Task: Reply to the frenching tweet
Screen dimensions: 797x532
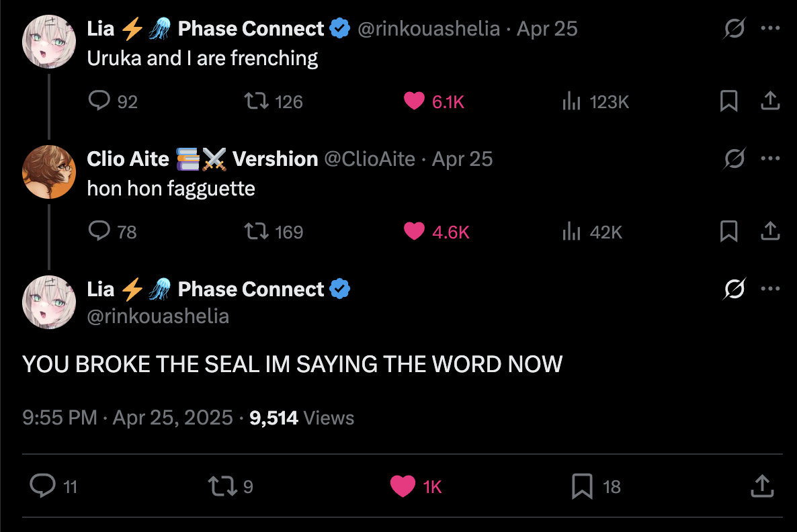Action: [99, 101]
